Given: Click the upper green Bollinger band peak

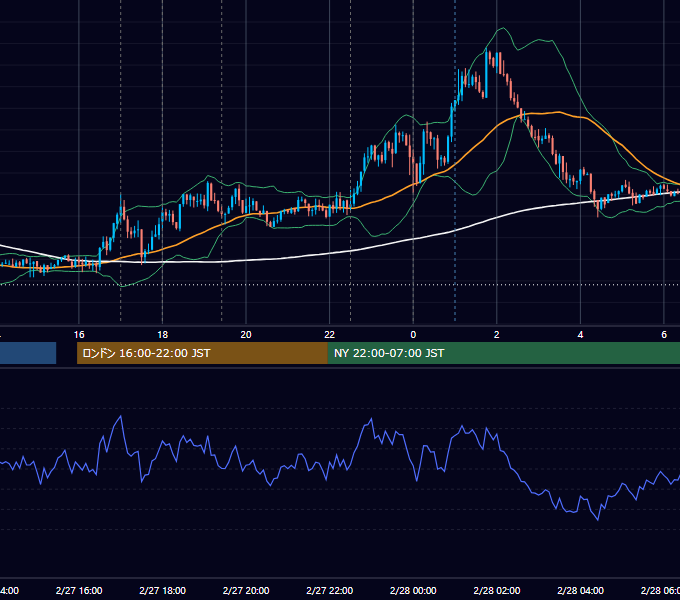Looking at the screenshot, I should tap(503, 28).
